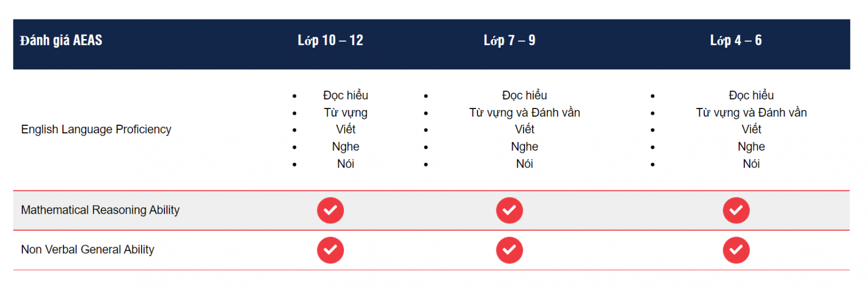Image resolution: width=868 pixels, height=289 pixels.
Task: Click Mathematical Reasoning checkmark for Lớp 10 – 12
Action: 330,210
